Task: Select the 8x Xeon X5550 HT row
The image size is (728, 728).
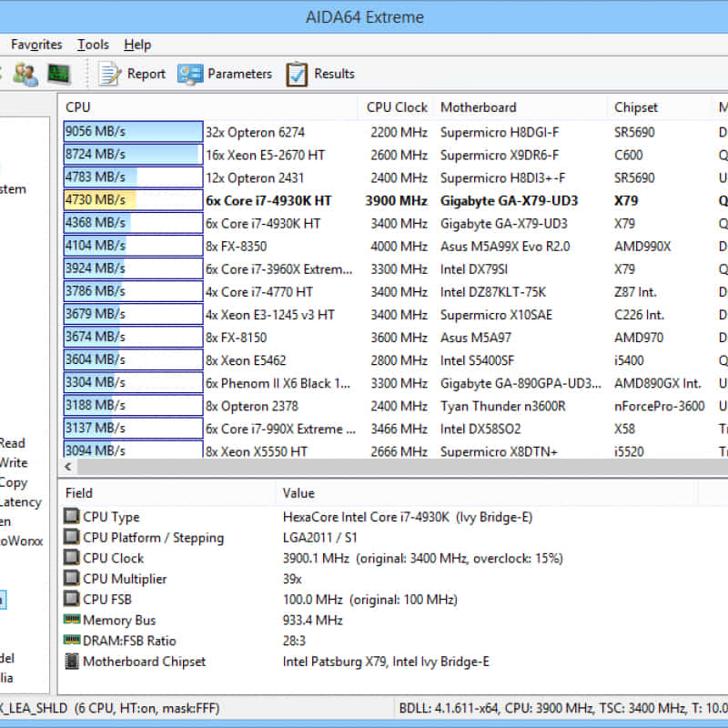Action: 395,450
